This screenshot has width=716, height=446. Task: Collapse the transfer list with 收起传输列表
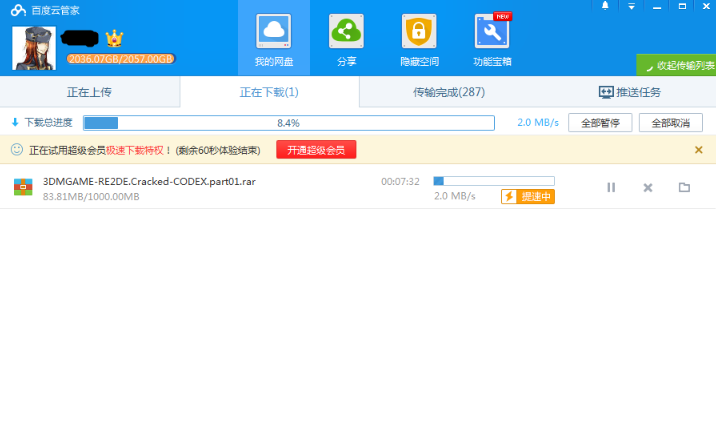[676, 65]
